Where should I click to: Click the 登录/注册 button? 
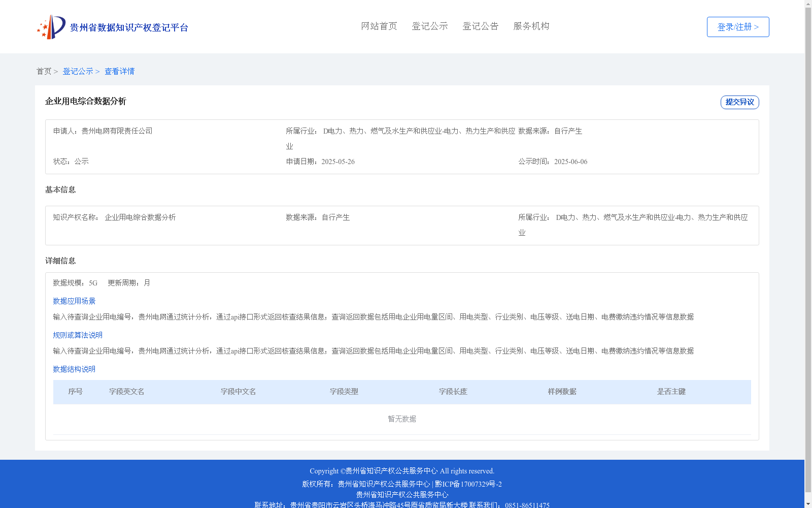tap(738, 27)
